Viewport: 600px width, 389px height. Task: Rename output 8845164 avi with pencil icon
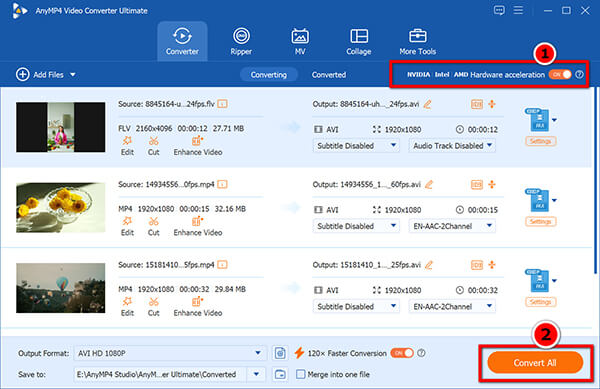tap(427, 104)
